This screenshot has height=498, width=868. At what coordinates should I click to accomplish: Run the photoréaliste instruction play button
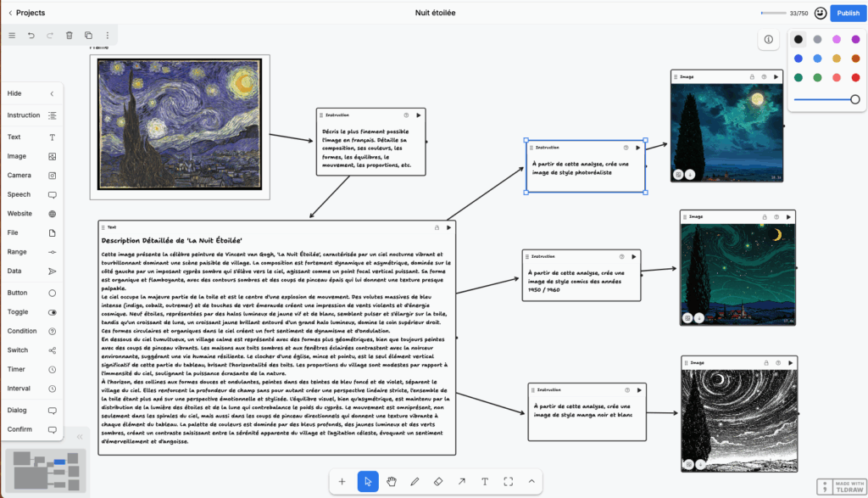(x=638, y=148)
